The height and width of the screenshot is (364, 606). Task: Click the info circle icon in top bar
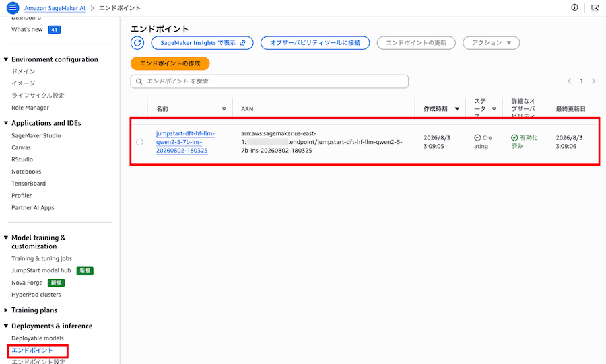pos(575,7)
